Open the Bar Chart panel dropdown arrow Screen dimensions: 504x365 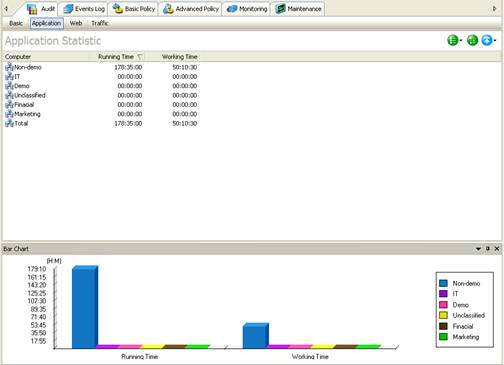(x=479, y=249)
